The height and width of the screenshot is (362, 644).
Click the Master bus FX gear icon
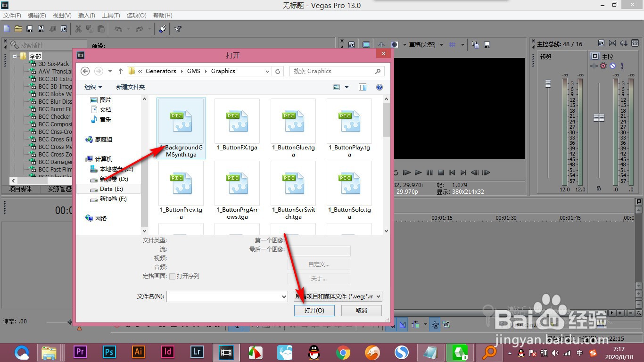[x=603, y=66]
